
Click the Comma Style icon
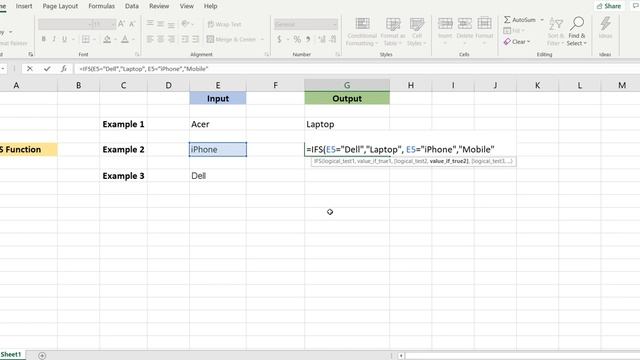click(x=308, y=39)
